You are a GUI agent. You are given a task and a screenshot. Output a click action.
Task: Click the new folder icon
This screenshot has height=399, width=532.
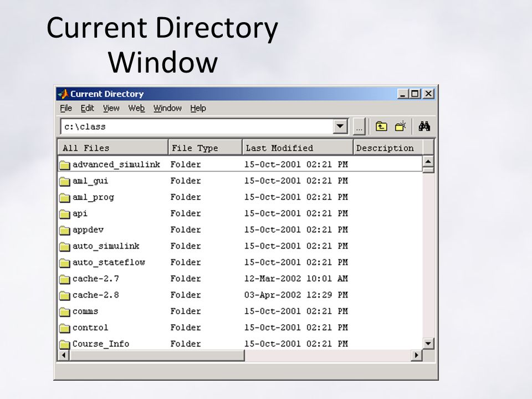tap(401, 126)
